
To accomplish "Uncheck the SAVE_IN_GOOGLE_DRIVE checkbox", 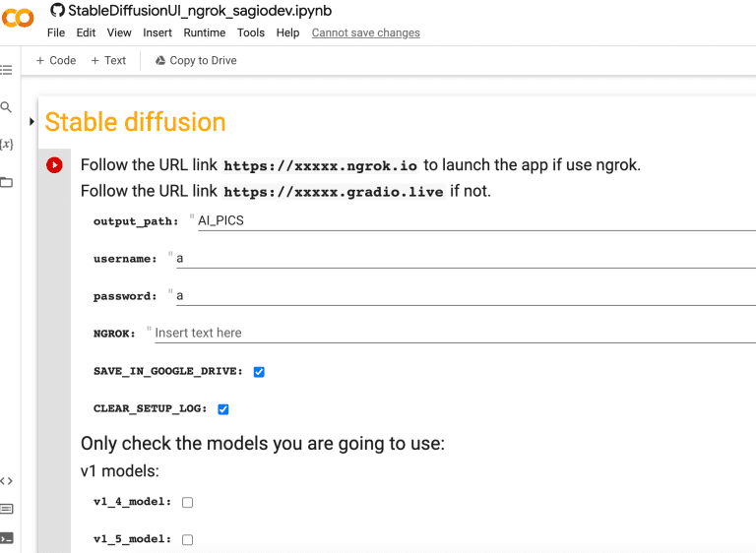I will coord(259,372).
